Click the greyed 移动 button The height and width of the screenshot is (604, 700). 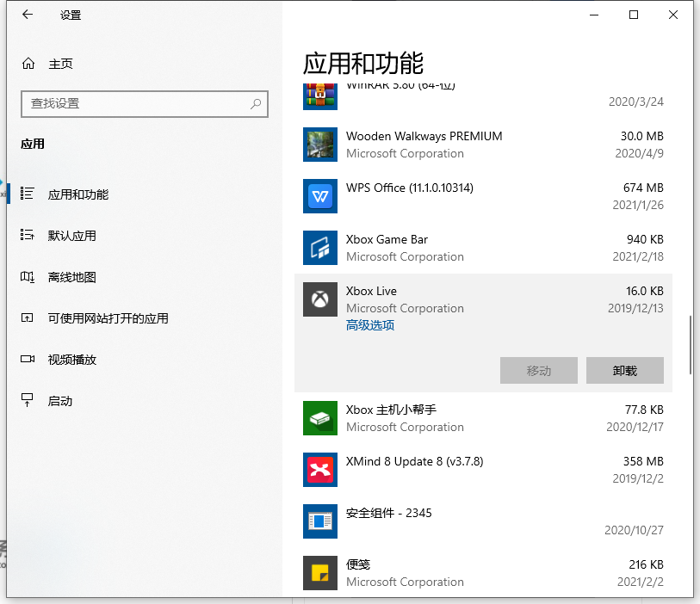(x=538, y=370)
